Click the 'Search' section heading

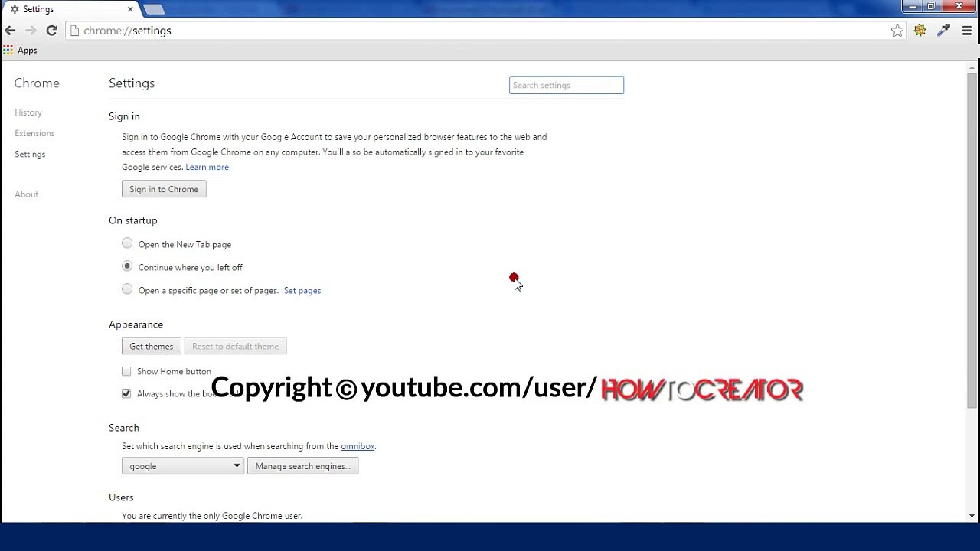point(124,428)
